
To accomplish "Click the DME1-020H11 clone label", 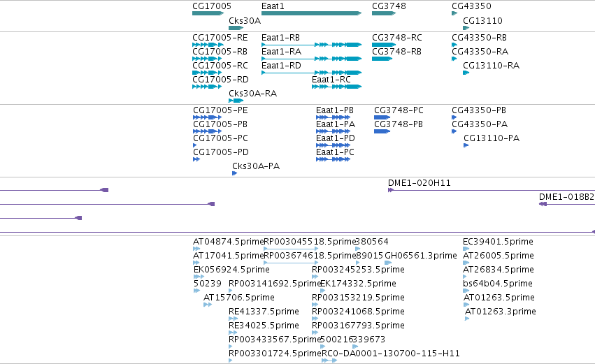I will pos(420,183).
